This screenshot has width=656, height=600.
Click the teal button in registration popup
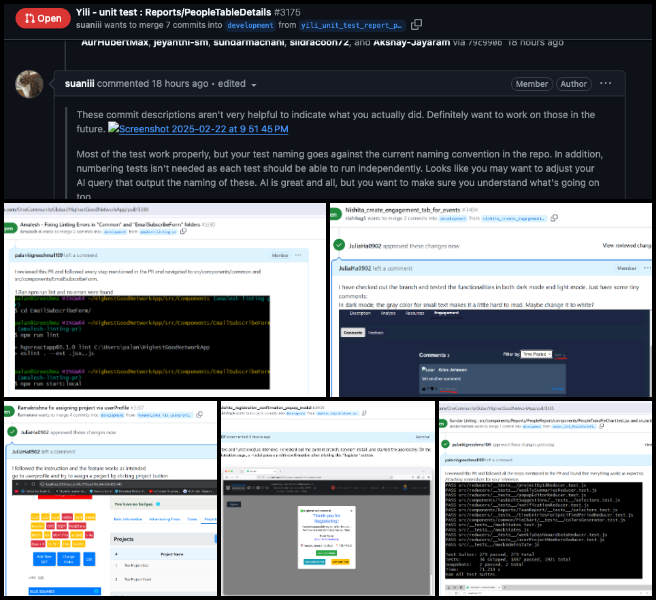click(x=314, y=562)
